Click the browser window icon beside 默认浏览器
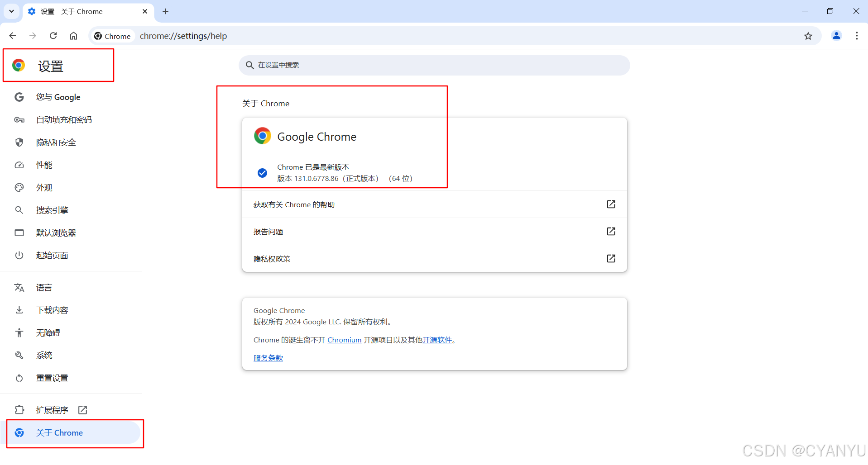The height and width of the screenshot is (465, 868). [19, 232]
